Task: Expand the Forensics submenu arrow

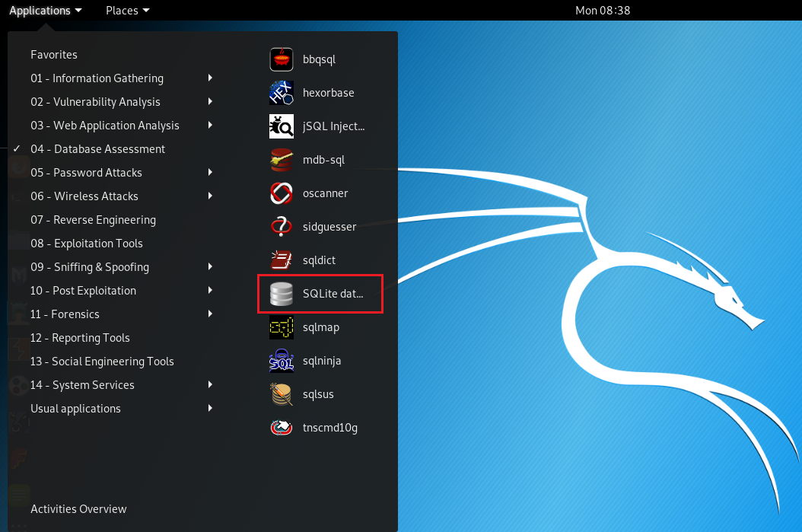Action: point(210,314)
